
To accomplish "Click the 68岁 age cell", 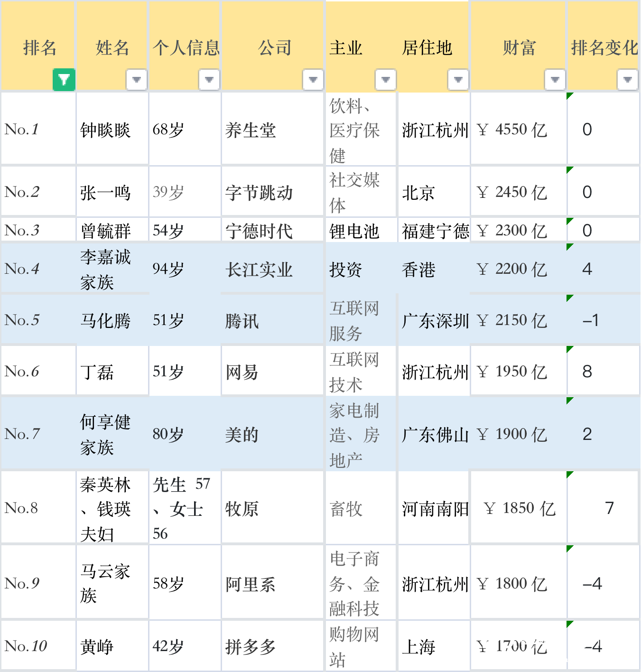I will point(185,129).
